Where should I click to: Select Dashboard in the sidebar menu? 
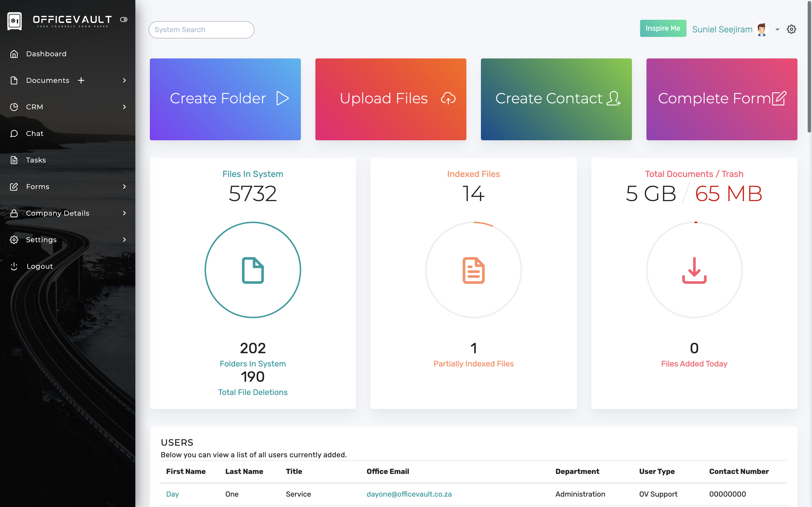click(x=46, y=54)
